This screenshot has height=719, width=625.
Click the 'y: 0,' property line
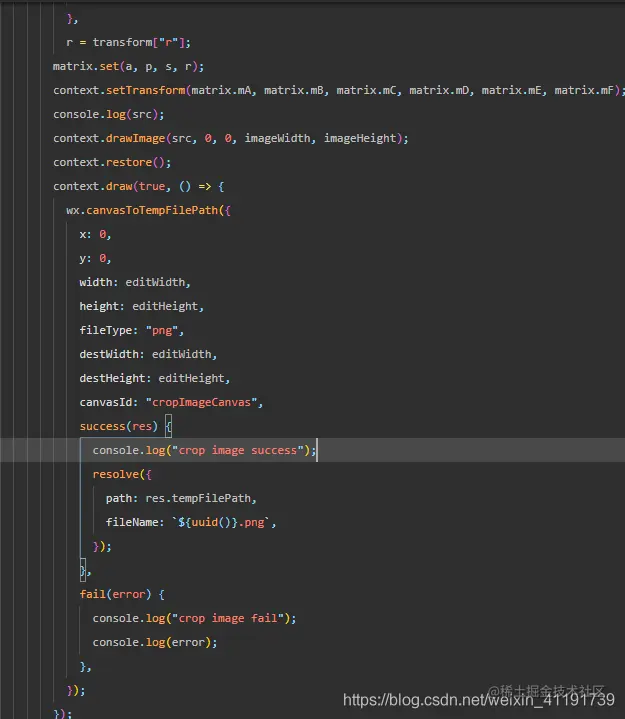pos(95,258)
